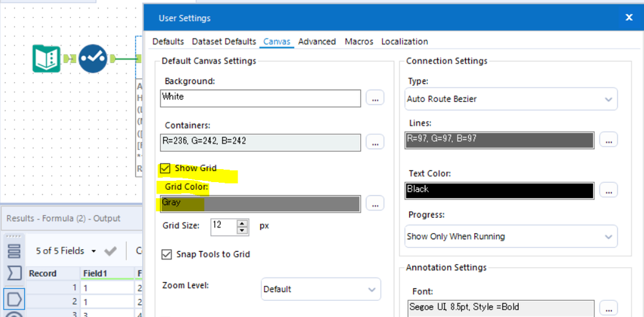Click the metadata view icon in Results

[14, 274]
